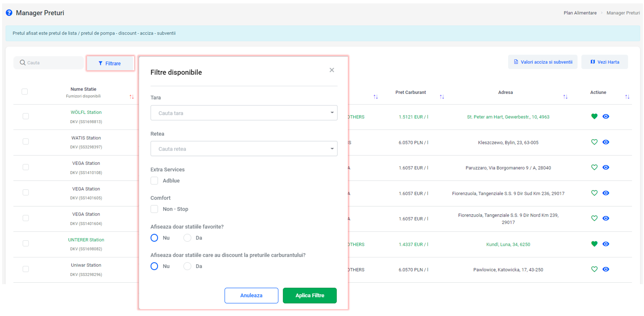Unfavorite the WÖLFL Station green heart
Screen dimensions: 644x316
pyautogui.click(x=594, y=117)
